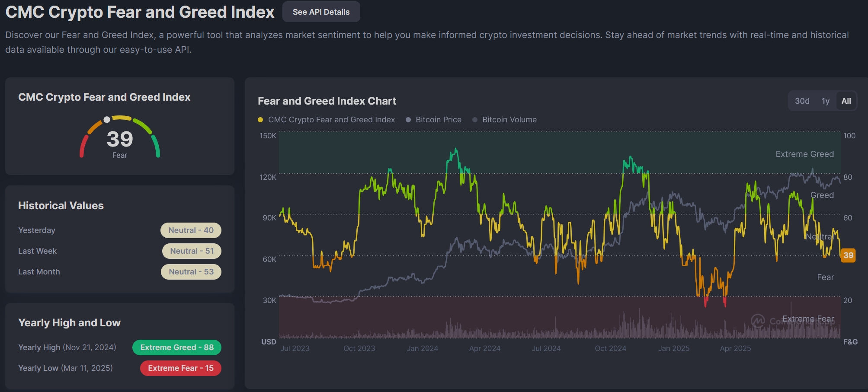Click the Extreme Greed zone label in chart
Image resolution: width=868 pixels, height=392 pixels.
pos(804,154)
